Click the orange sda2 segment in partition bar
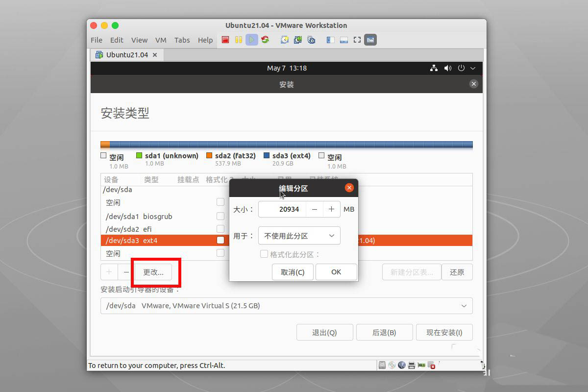 (x=105, y=145)
